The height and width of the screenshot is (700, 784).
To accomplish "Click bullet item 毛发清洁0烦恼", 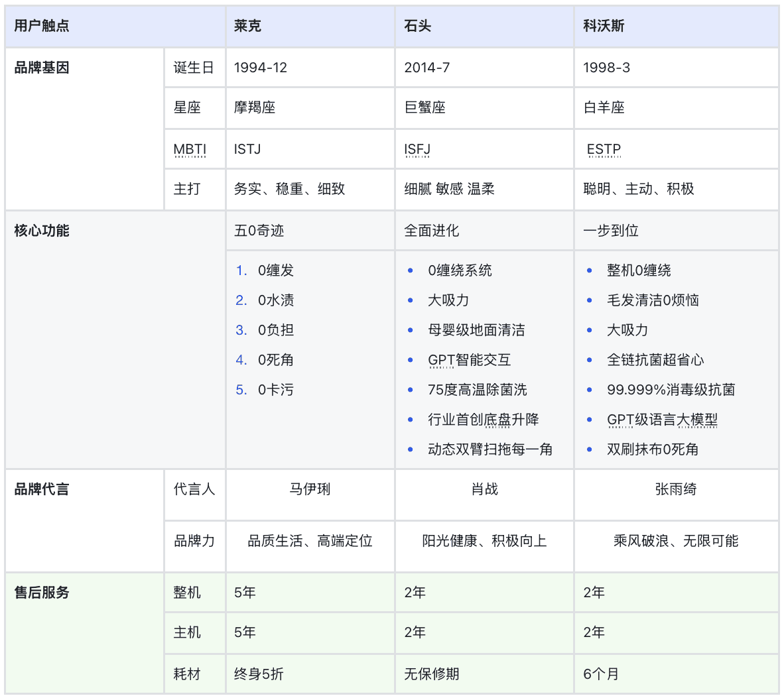I will pyautogui.click(x=653, y=300).
